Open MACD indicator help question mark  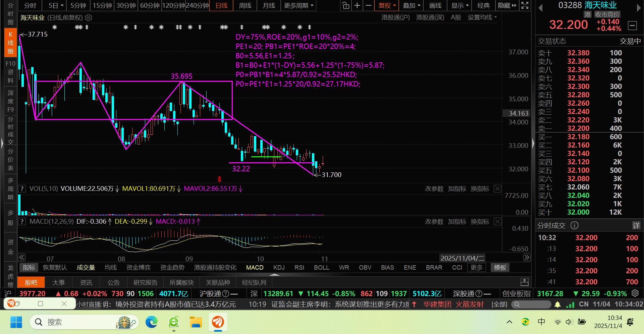22,221
